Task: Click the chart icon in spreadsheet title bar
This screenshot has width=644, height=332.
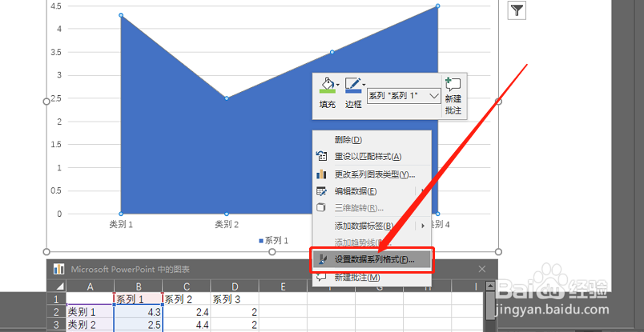Action: pos(58,270)
